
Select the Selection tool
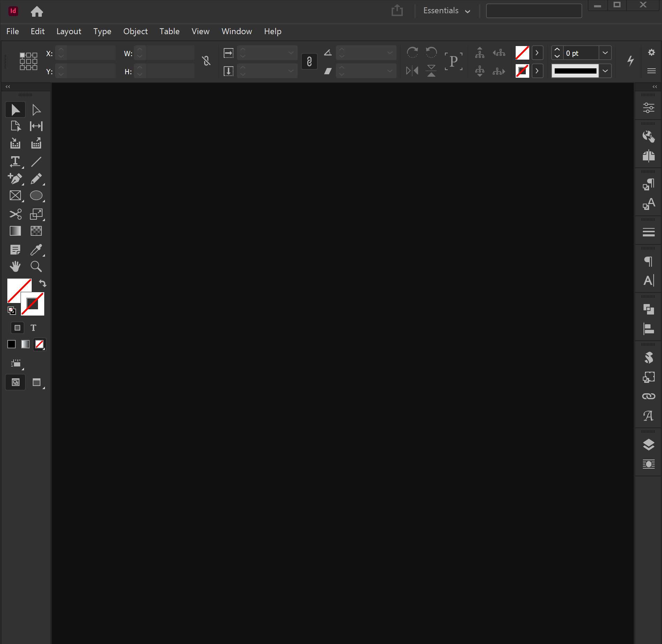(15, 110)
